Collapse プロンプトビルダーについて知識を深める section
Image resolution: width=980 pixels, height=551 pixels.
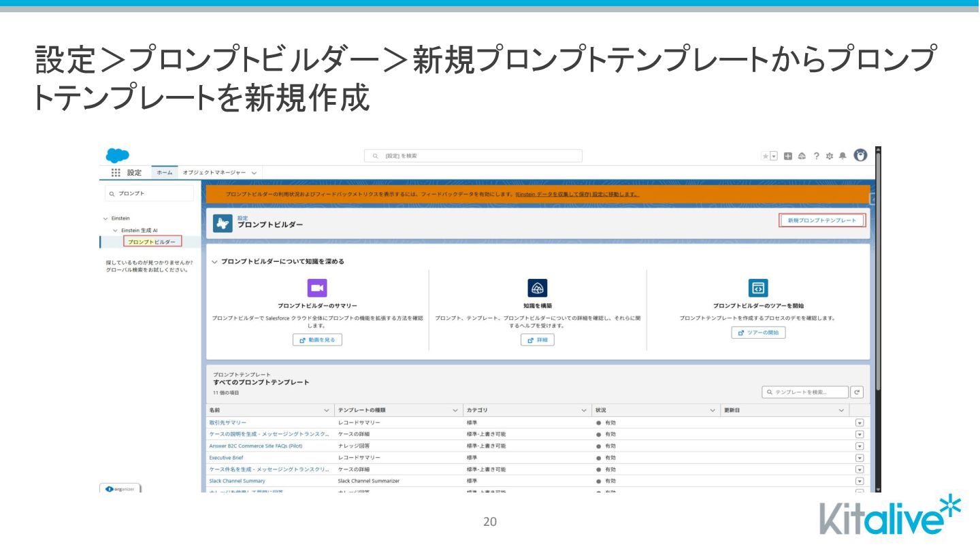coord(215,261)
